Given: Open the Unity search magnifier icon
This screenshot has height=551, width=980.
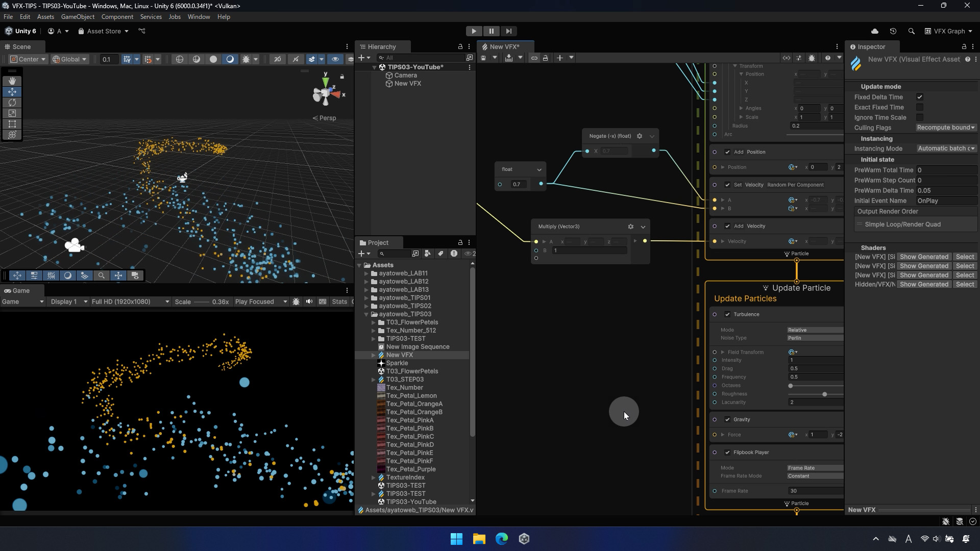Looking at the screenshot, I should pos(912,31).
